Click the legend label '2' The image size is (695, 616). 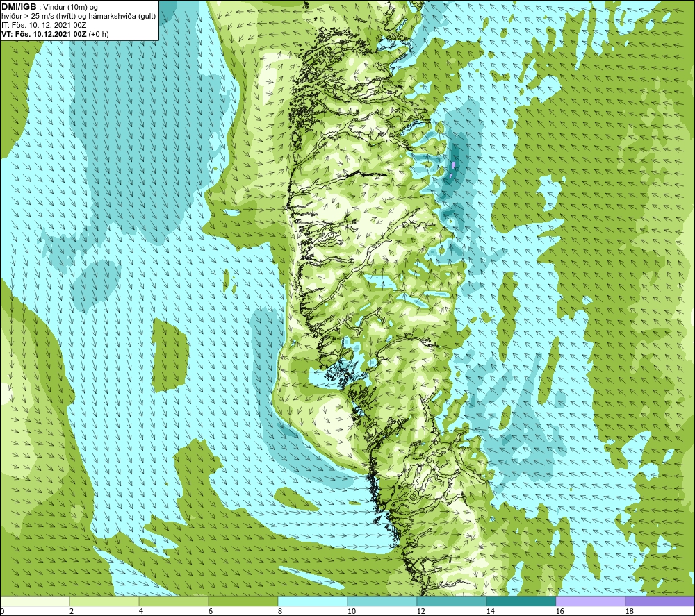(x=72, y=611)
